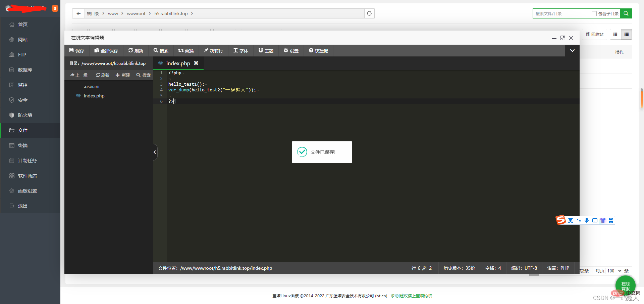644x304 pixels.
Task: Select .user.ini in the file tree
Action: [92, 86]
